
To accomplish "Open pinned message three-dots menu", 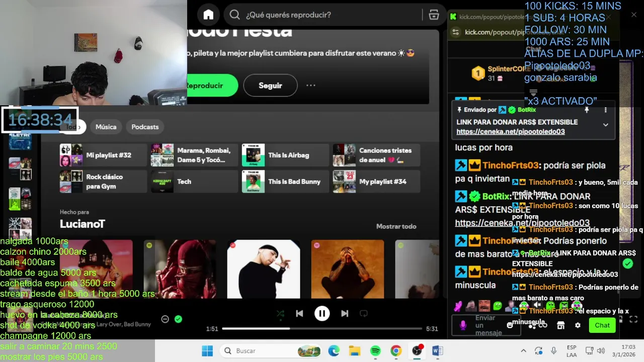I will coord(605,110).
